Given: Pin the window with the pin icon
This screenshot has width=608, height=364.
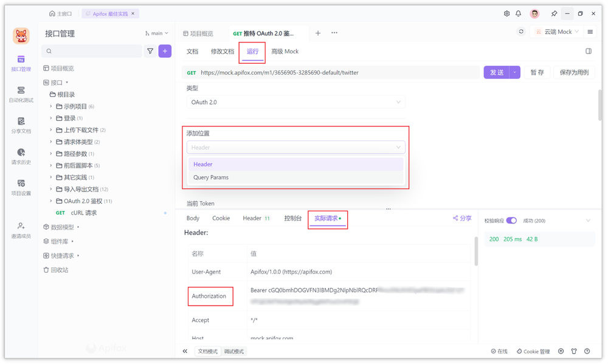Looking at the screenshot, I should [x=554, y=13].
